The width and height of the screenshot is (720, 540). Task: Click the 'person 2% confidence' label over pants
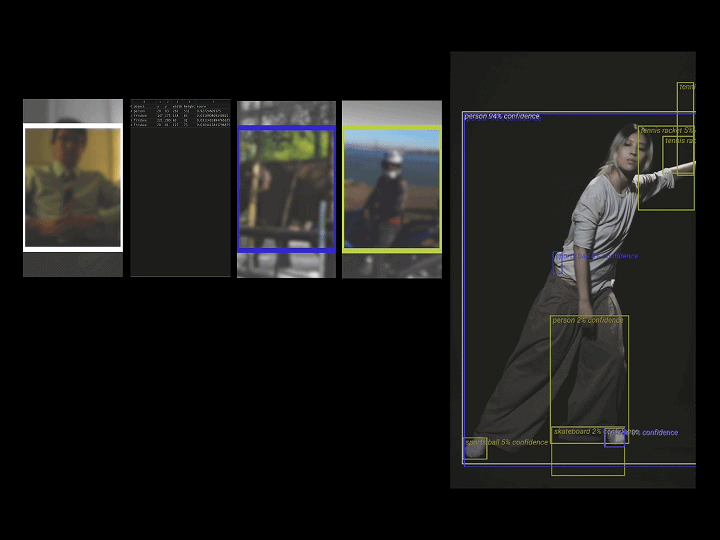click(x=588, y=320)
